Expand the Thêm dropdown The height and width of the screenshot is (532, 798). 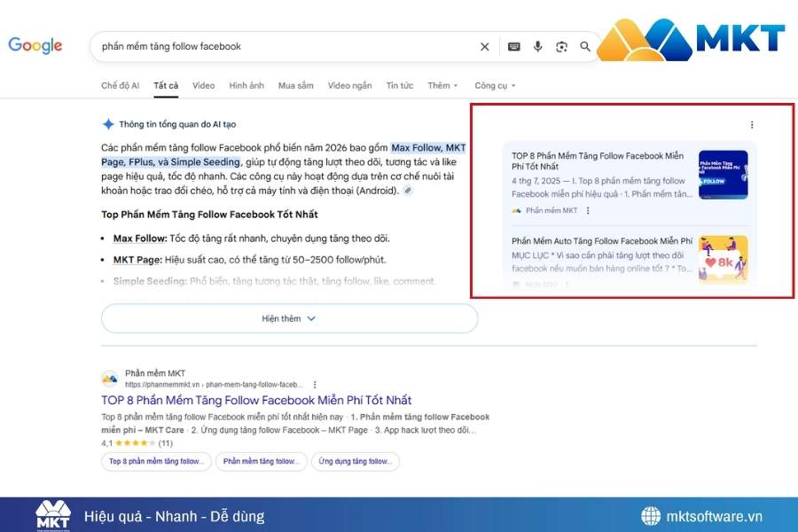442,85
